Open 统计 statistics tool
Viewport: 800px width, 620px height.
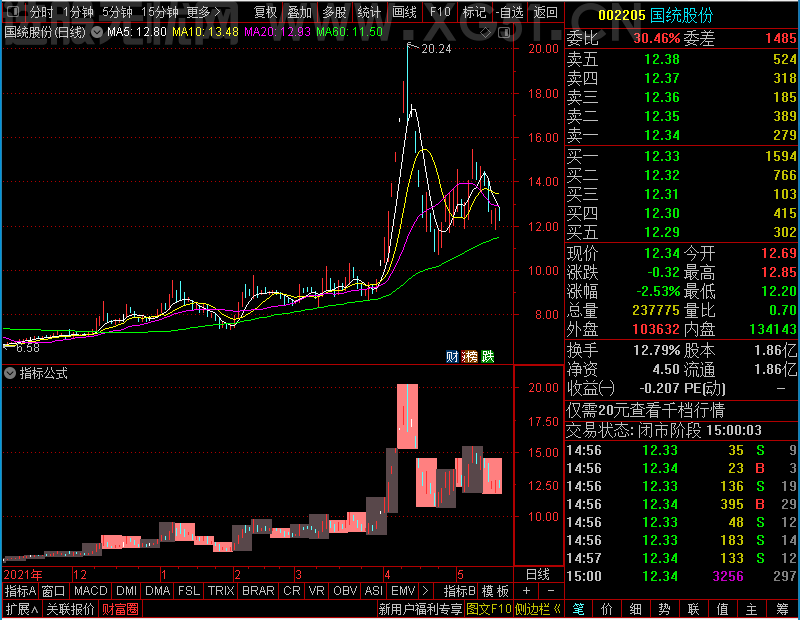pyautogui.click(x=369, y=12)
